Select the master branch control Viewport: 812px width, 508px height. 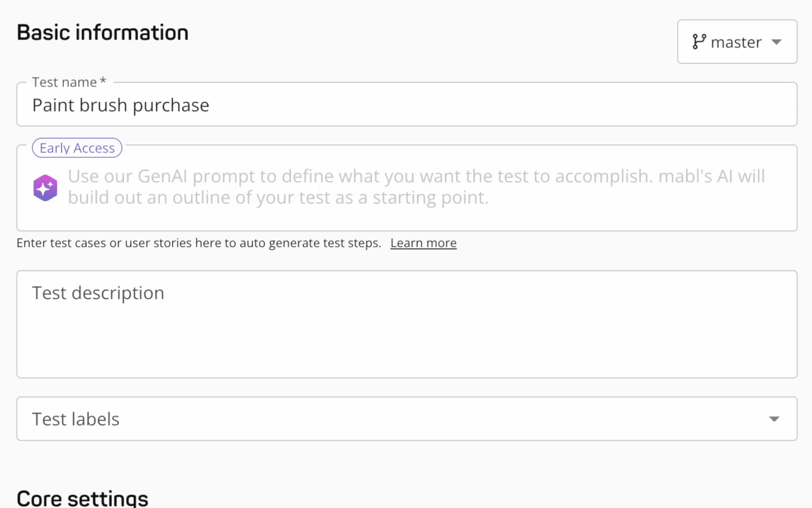click(x=736, y=42)
